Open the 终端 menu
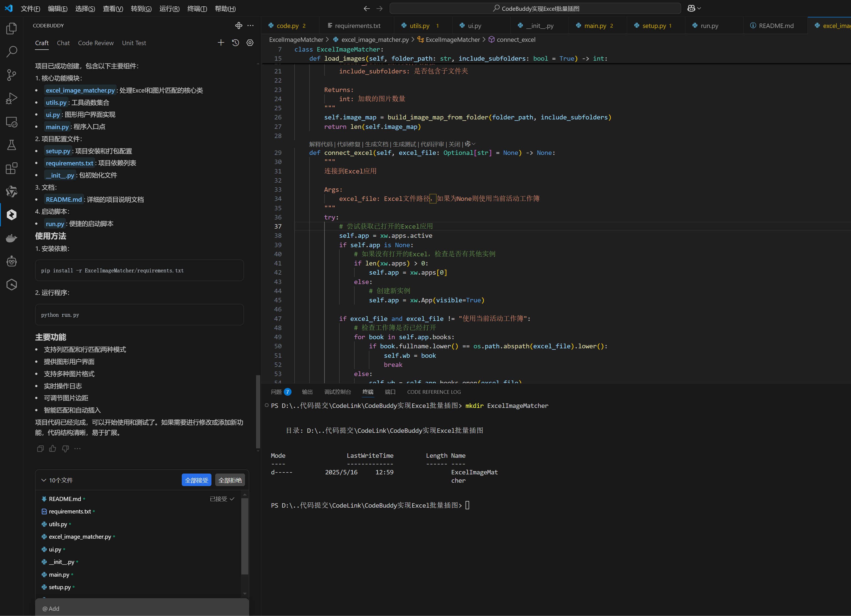The width and height of the screenshot is (851, 616). (197, 8)
